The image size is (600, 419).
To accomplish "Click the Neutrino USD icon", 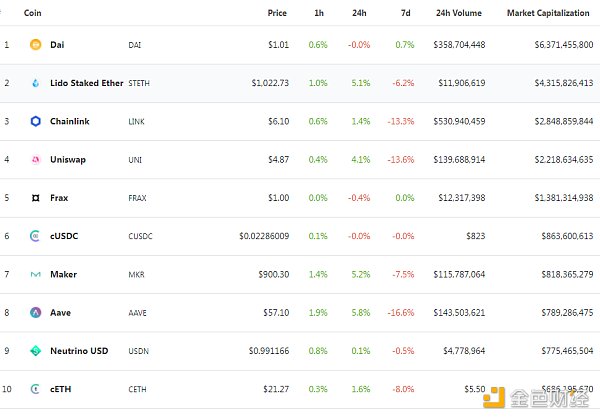I will (x=35, y=351).
